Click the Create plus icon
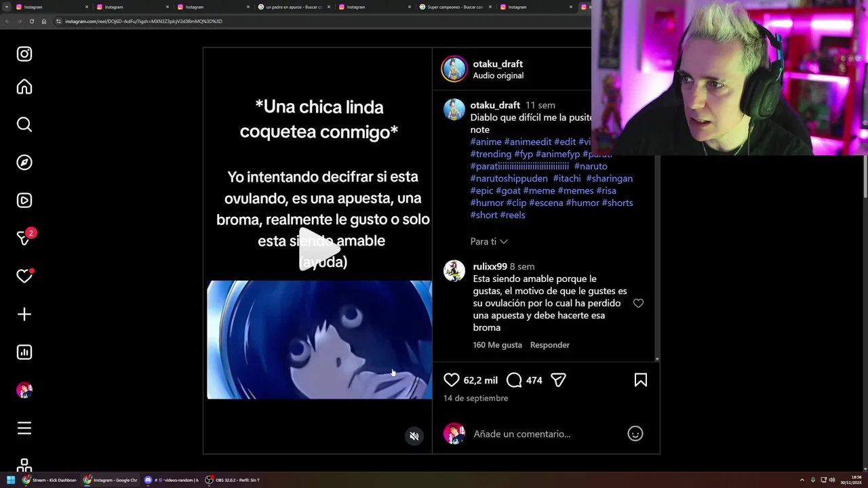The height and width of the screenshot is (488, 868). click(x=24, y=314)
